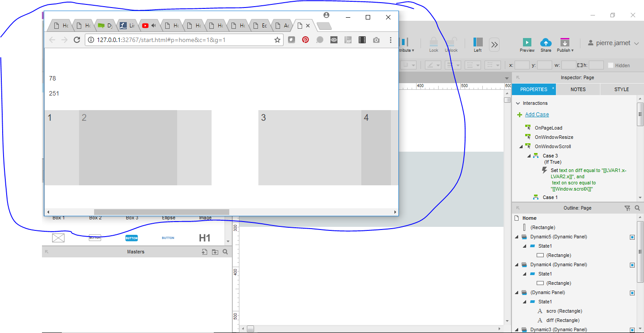Collapse the OnWindowScroll interaction
Viewport: 644px width, 333px height.
pyautogui.click(x=520, y=146)
